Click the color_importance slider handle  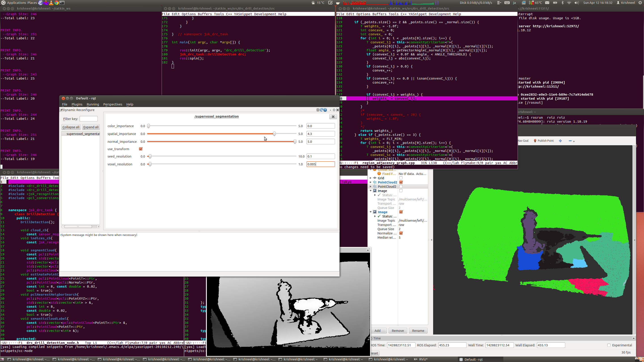pyautogui.click(x=148, y=126)
